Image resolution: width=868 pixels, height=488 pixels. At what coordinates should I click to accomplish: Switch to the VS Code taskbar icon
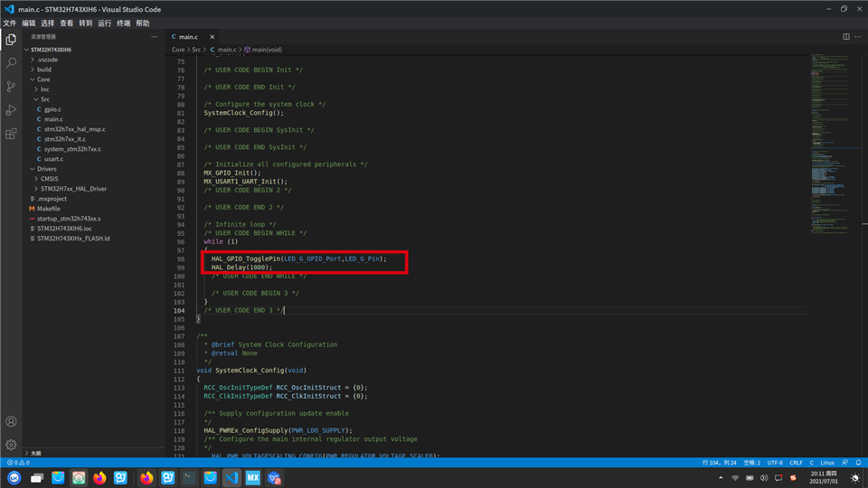231,477
